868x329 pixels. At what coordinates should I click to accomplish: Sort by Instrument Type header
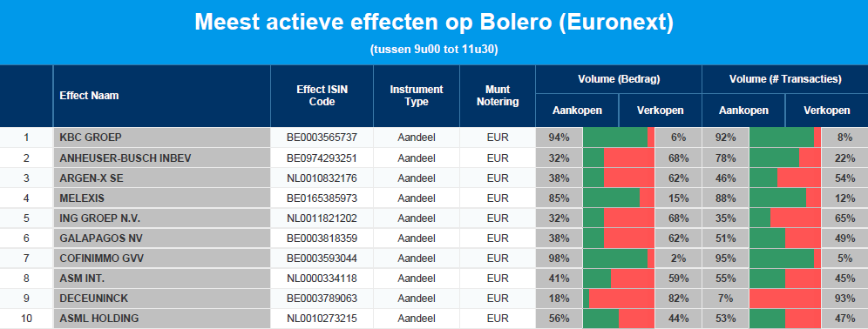point(417,95)
